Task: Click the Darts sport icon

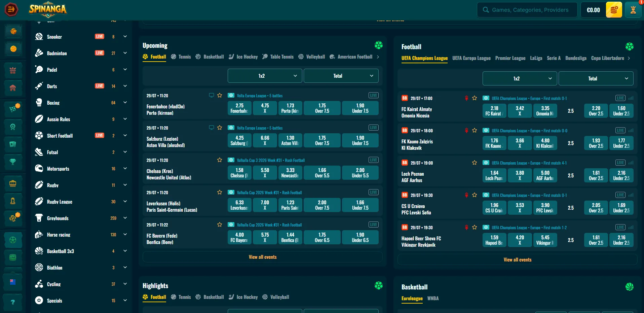Action: (39, 86)
